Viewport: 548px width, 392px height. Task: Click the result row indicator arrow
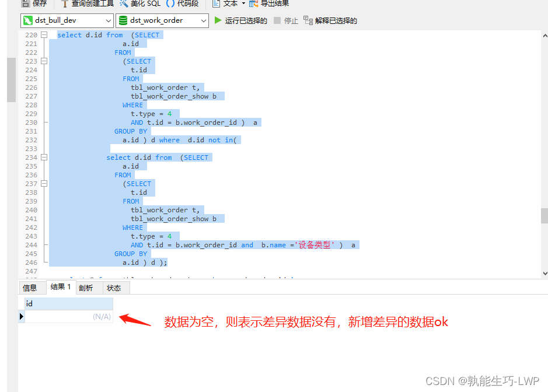22,317
